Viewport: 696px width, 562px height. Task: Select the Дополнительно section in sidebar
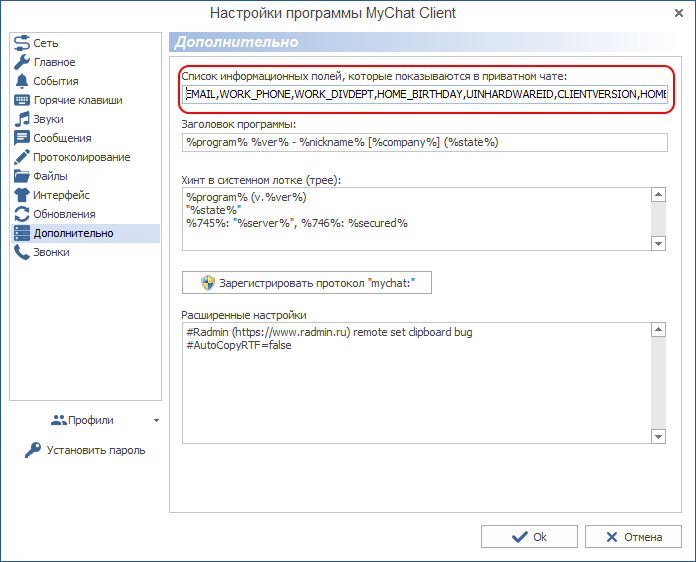click(x=73, y=233)
